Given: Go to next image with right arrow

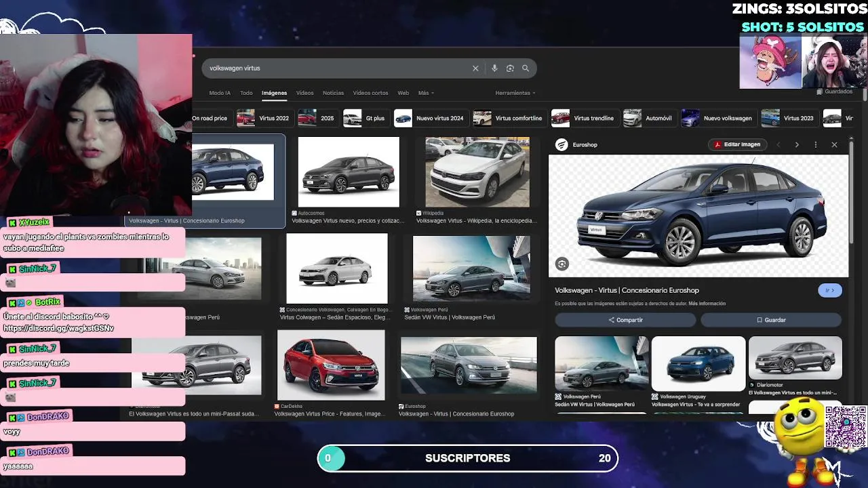Looking at the screenshot, I should 797,144.
